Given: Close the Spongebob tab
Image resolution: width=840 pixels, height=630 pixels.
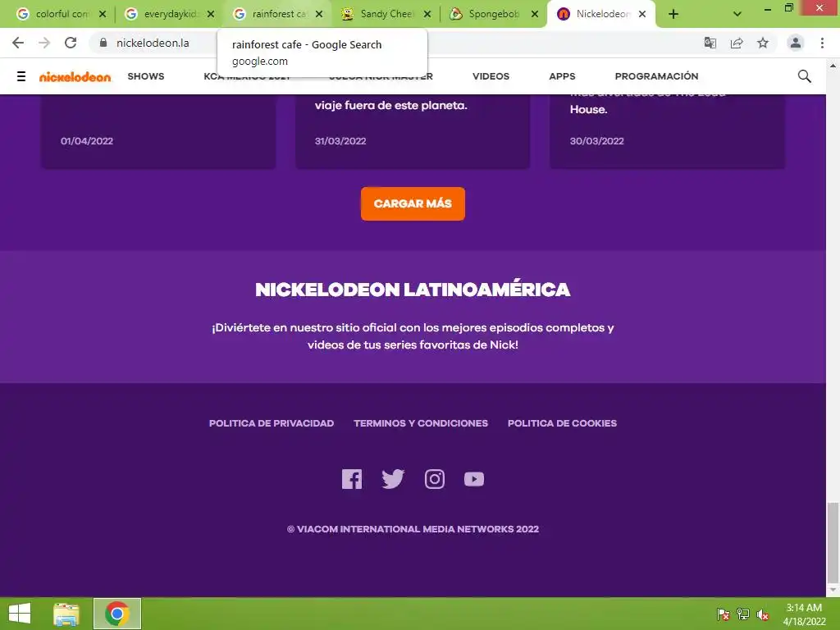Looking at the screenshot, I should click(535, 14).
